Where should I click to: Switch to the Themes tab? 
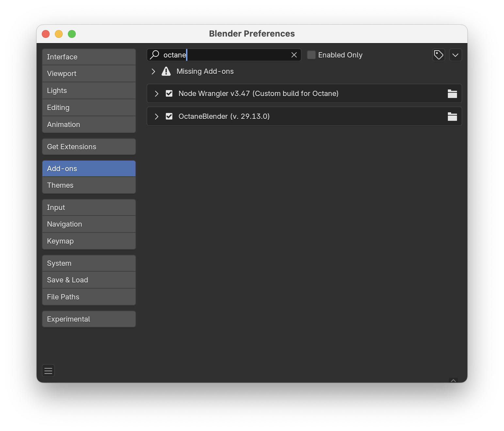[x=89, y=185]
